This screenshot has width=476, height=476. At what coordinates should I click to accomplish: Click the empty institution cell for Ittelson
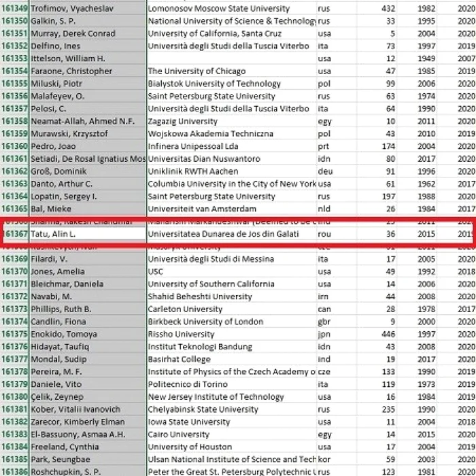[232, 58]
